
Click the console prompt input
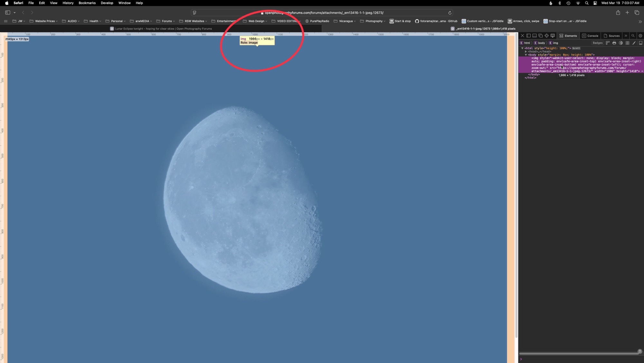[x=581, y=359]
